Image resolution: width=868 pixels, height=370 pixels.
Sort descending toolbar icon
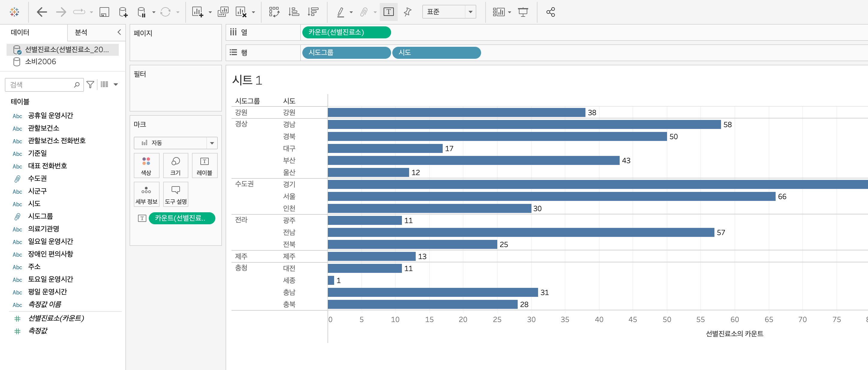click(313, 12)
